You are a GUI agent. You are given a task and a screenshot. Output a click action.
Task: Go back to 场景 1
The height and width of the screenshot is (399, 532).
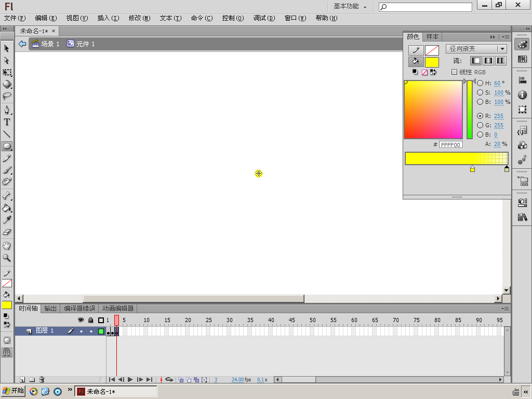coord(46,44)
